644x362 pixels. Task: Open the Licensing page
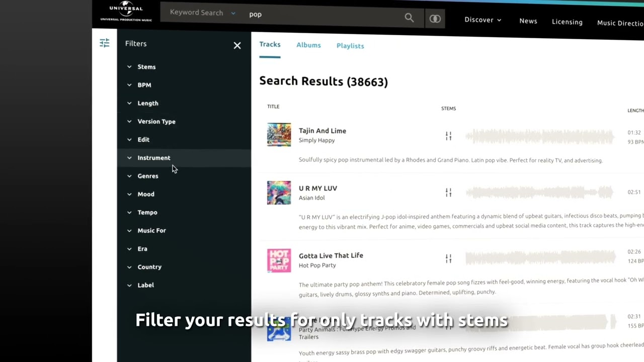click(x=567, y=22)
